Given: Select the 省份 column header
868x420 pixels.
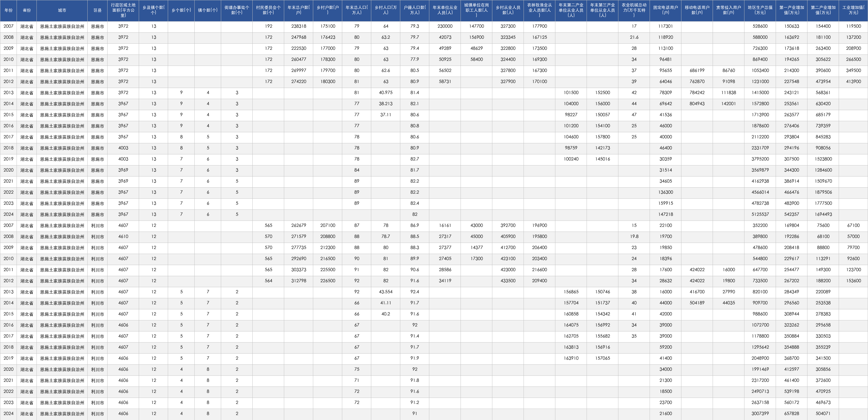Looking at the screenshot, I should pyautogui.click(x=27, y=11).
